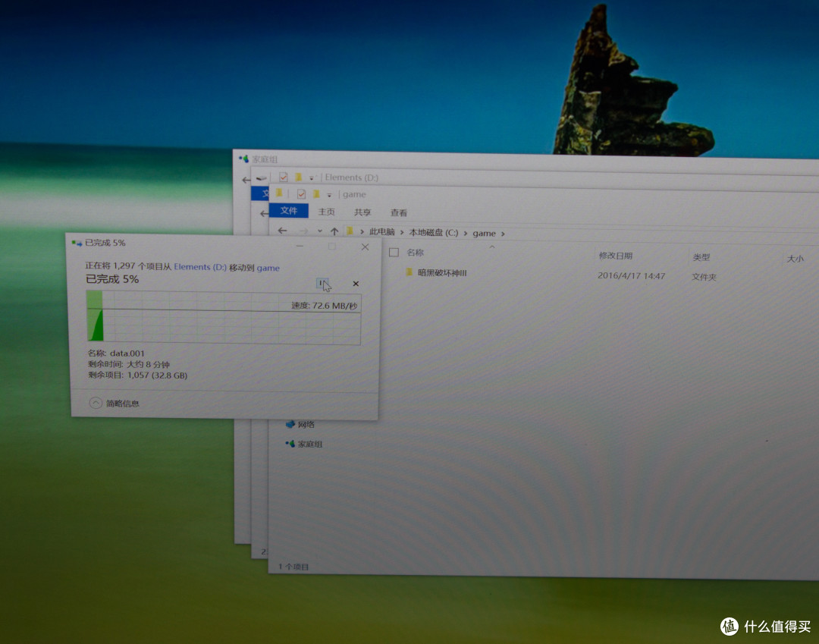Expand chevron after game in address bar
This screenshot has width=819, height=644.
[503, 234]
